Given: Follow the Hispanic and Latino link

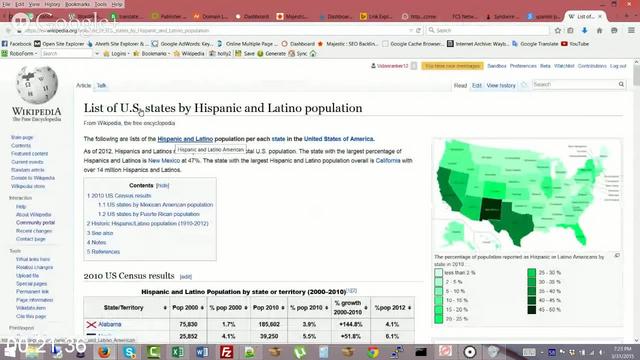Looking at the screenshot, I should (x=185, y=139).
